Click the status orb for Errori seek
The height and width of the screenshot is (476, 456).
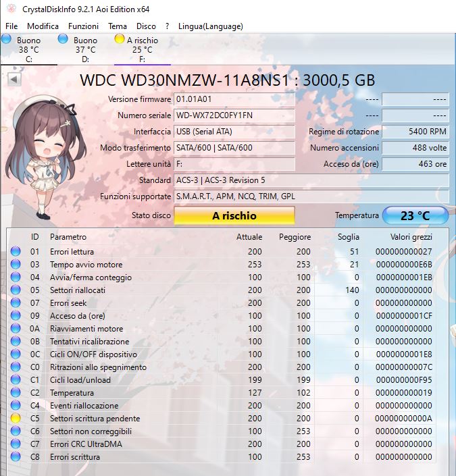coord(16,302)
